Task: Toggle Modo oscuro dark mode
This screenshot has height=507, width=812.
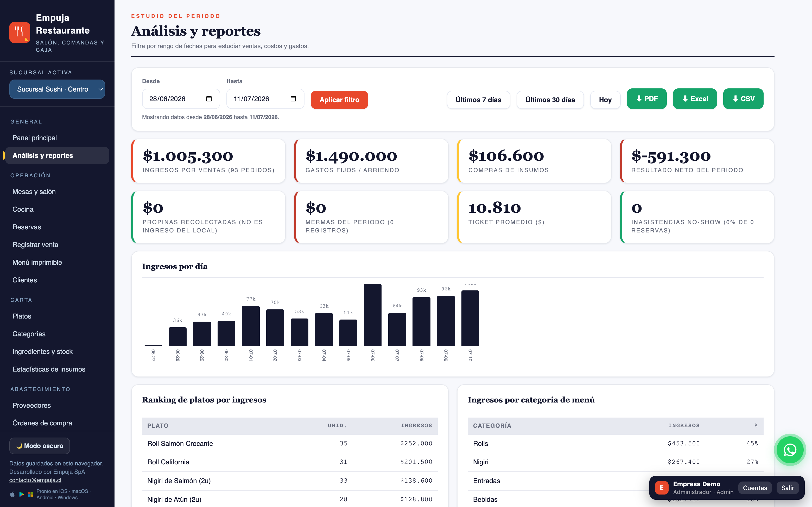Action: coord(40,446)
